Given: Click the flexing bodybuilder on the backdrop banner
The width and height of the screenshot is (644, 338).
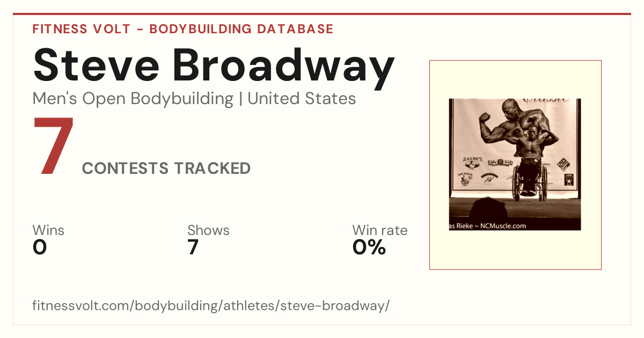Looking at the screenshot, I should tap(514, 128).
